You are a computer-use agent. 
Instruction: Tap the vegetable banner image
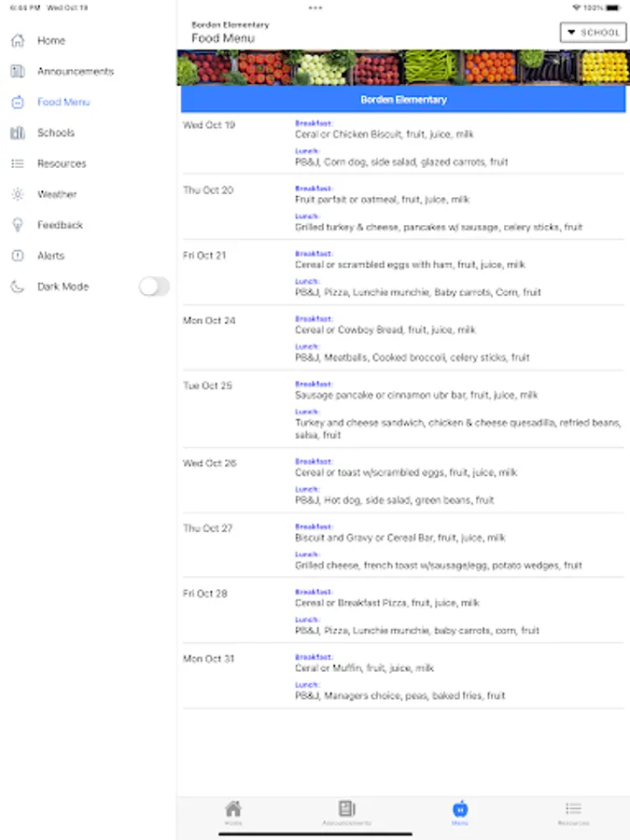pos(403,67)
